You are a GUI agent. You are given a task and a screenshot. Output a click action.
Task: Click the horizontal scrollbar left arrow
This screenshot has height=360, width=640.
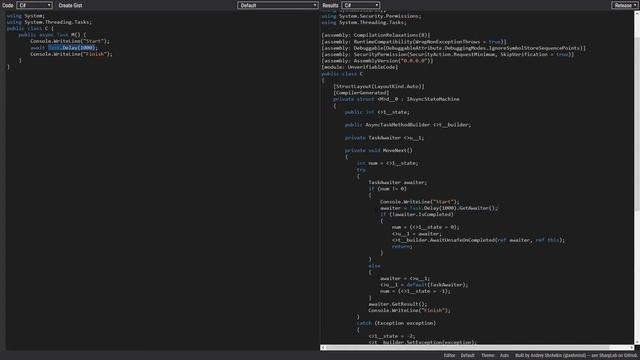(323, 347)
